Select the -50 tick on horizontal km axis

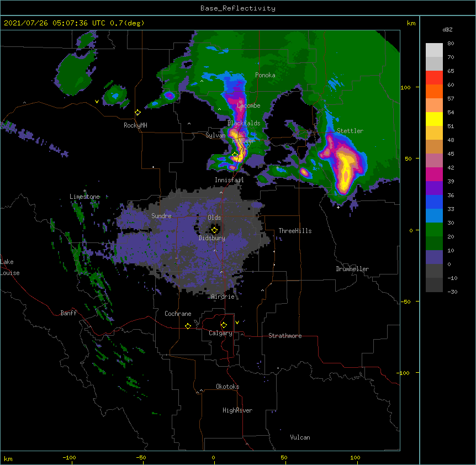(141, 458)
